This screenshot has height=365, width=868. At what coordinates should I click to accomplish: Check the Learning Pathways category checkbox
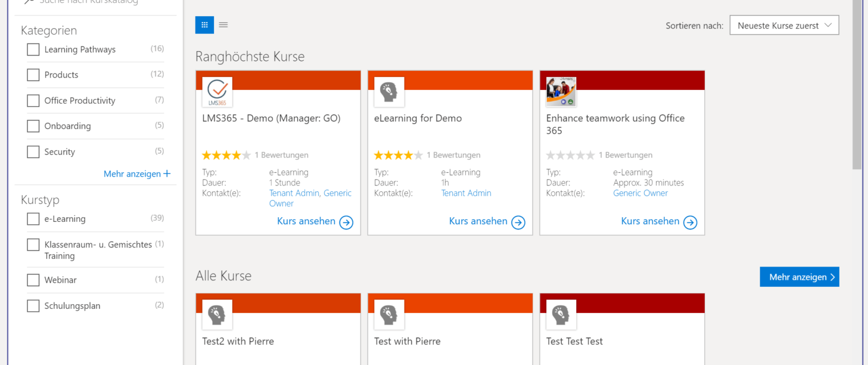coord(33,50)
